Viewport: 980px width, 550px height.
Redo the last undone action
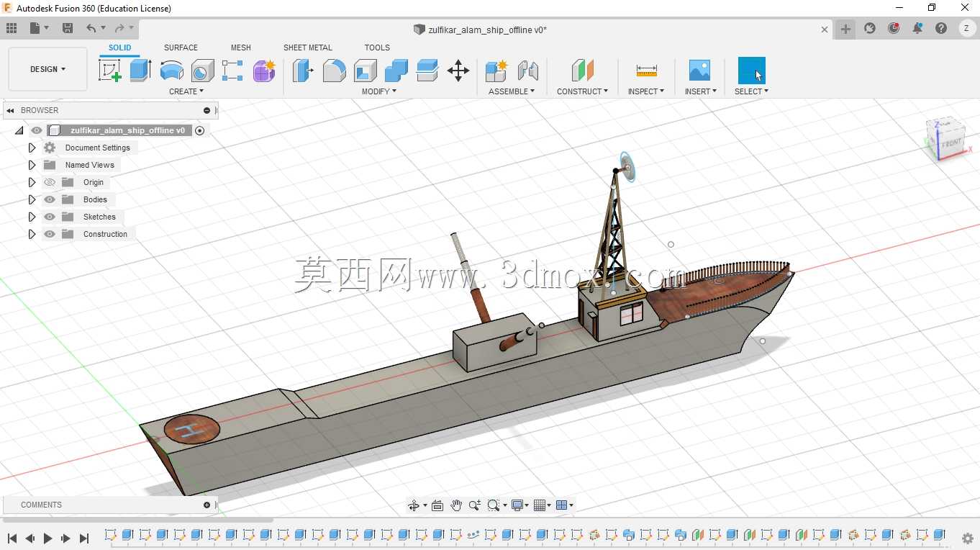[x=119, y=28]
